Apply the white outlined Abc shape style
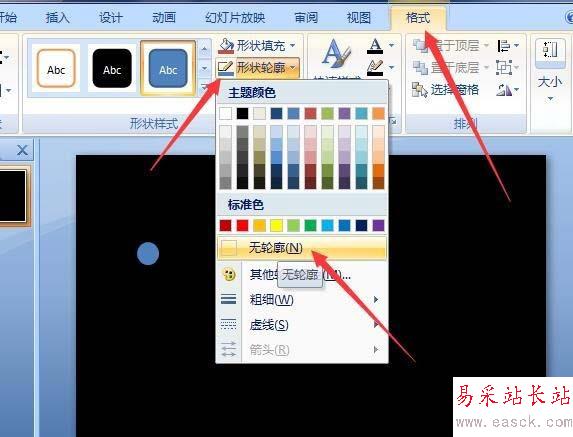The image size is (573, 437). [x=56, y=68]
